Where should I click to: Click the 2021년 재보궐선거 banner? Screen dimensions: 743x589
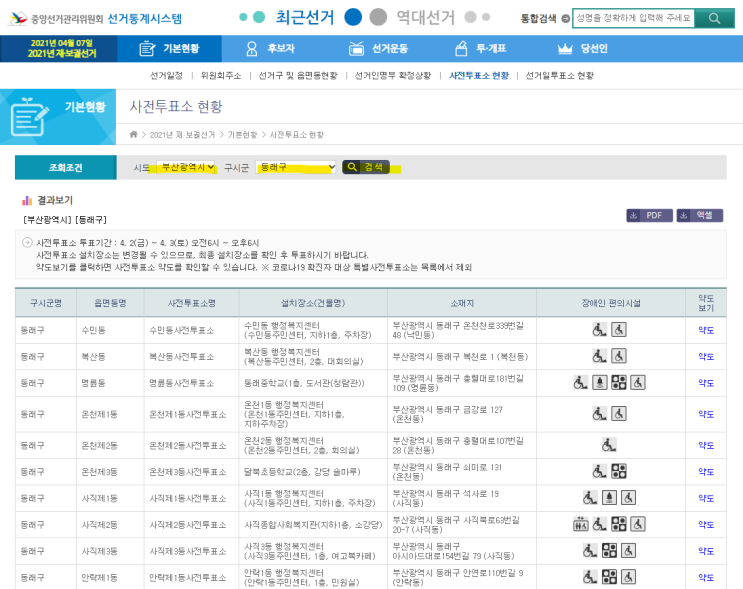pyautogui.click(x=59, y=48)
